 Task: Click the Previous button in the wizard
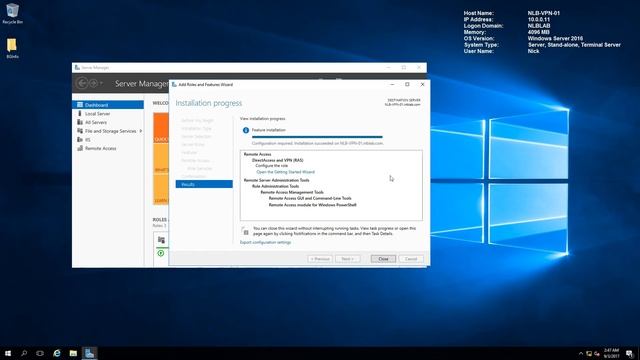click(320, 259)
